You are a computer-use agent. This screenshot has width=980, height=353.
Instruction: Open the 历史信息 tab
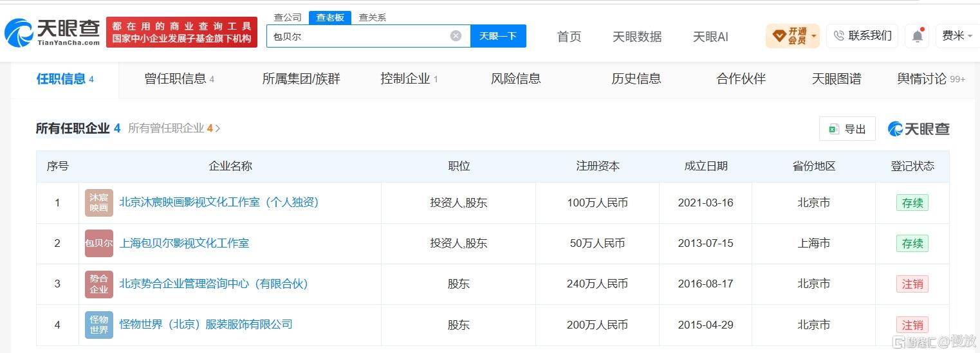point(636,79)
